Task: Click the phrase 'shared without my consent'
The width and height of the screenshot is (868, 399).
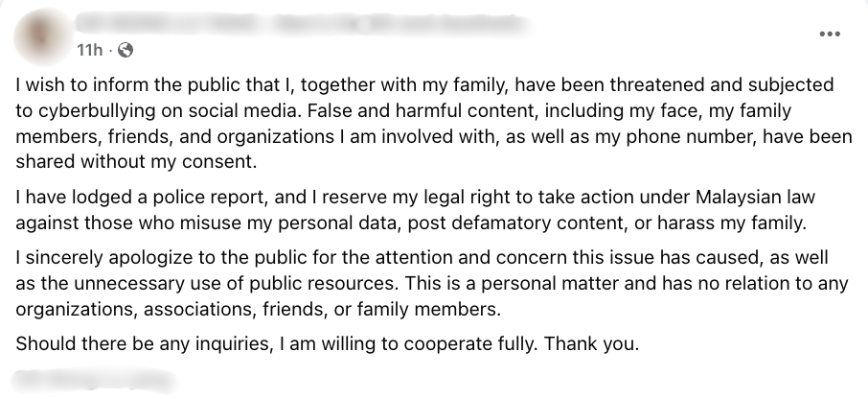Action: coord(137,161)
